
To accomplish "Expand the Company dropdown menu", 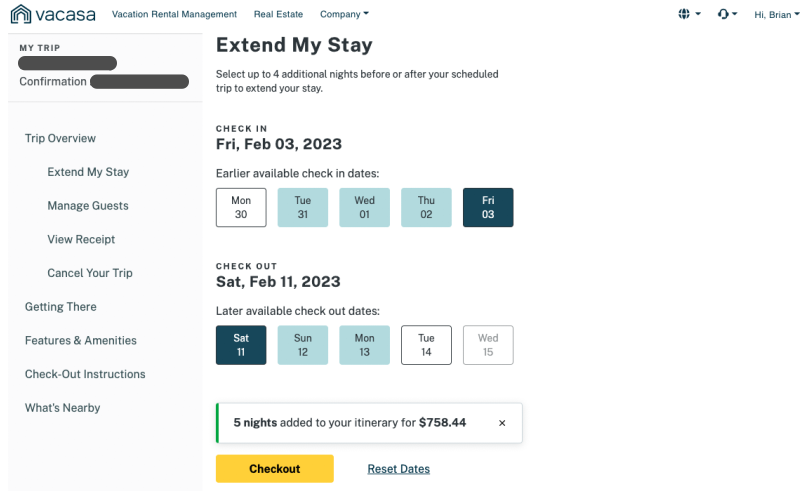I will pos(344,14).
